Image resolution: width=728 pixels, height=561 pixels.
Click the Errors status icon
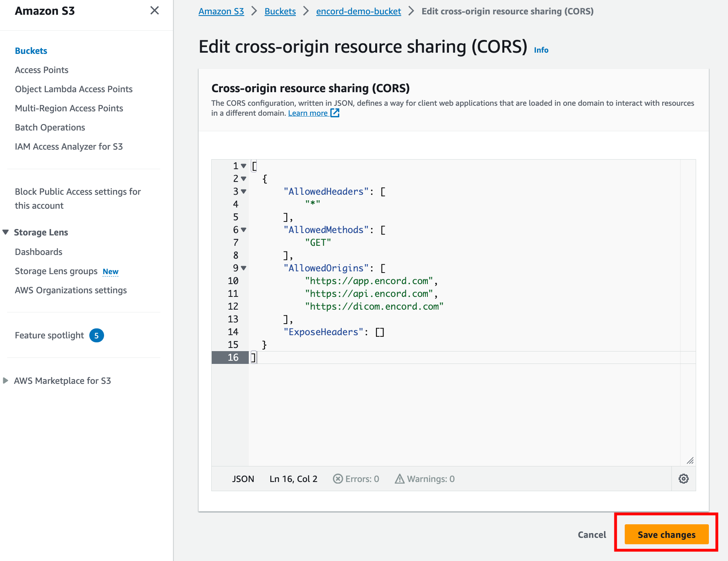338,478
